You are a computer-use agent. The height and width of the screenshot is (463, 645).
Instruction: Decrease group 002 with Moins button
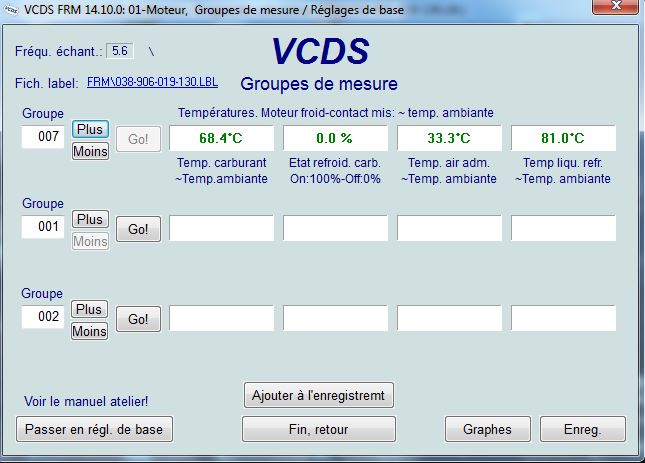pos(89,331)
